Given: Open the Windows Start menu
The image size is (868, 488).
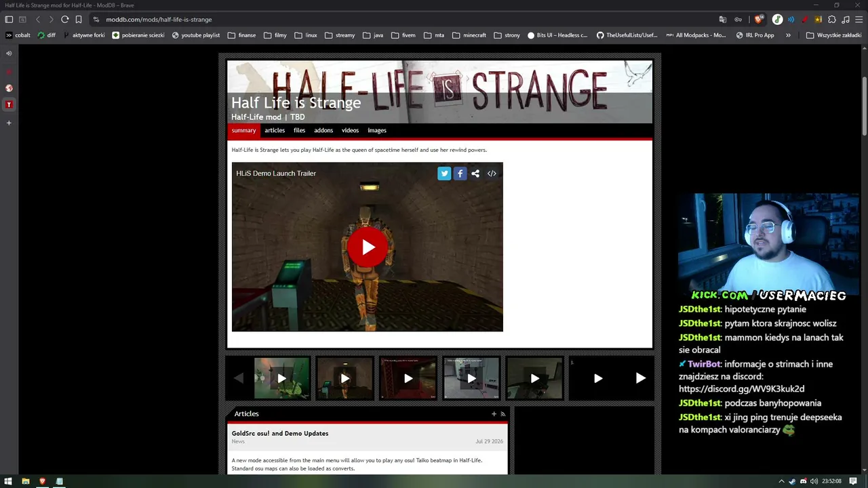Looking at the screenshot, I should tap(8, 481).
